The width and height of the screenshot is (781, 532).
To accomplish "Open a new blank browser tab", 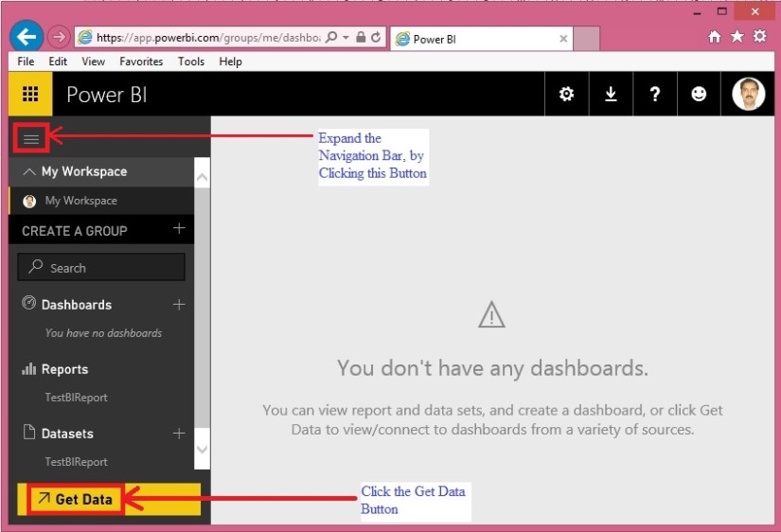I will click(x=586, y=39).
